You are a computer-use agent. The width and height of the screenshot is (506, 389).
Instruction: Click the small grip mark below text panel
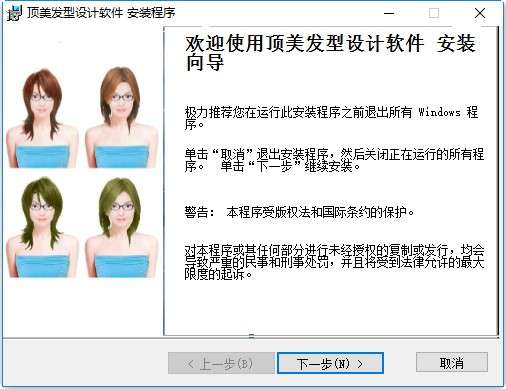tap(252, 336)
